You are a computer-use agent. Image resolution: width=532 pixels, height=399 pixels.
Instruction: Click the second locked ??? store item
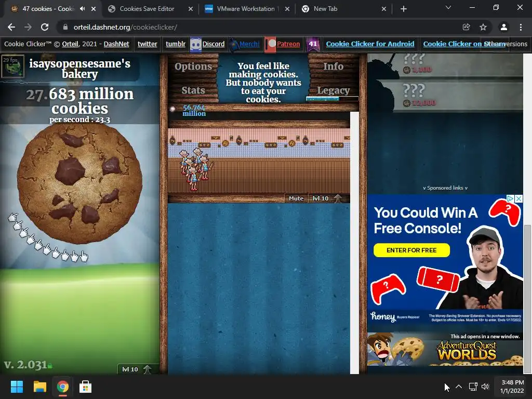pos(445,95)
